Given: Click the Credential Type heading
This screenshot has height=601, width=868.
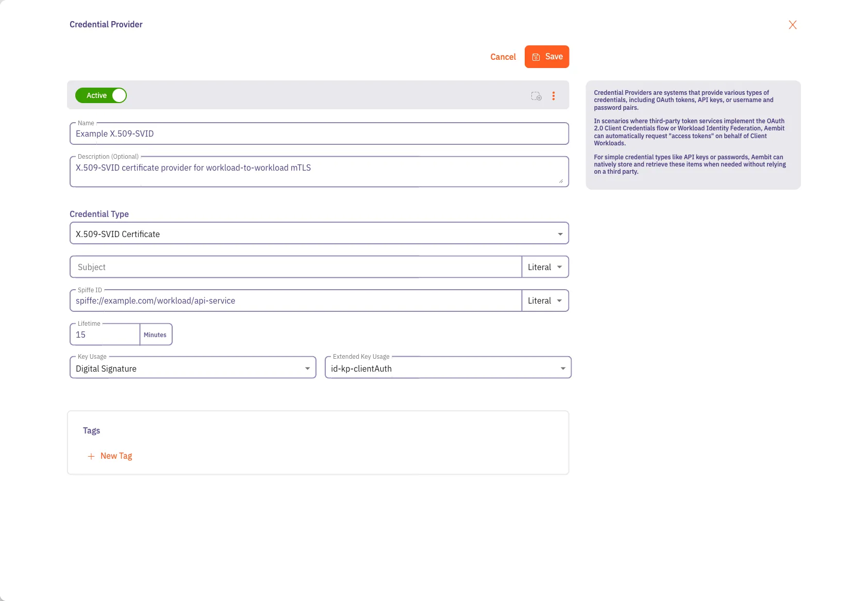Looking at the screenshot, I should click(x=99, y=214).
